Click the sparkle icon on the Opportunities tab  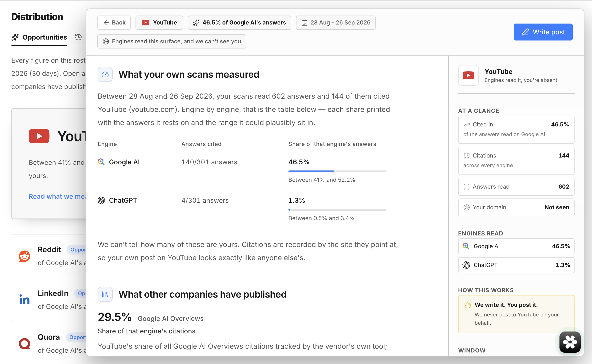click(15, 37)
